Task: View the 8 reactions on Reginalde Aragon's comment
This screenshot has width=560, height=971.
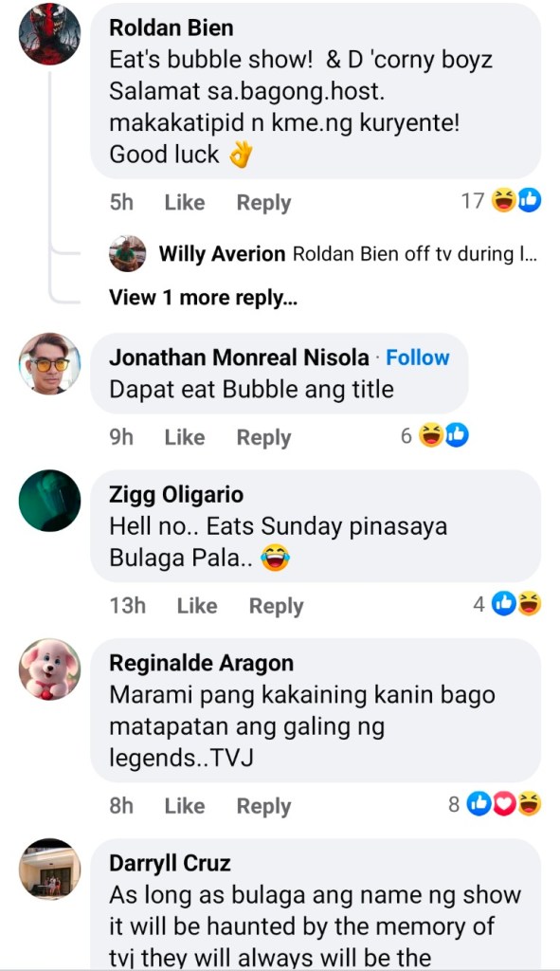Action: [x=495, y=804]
